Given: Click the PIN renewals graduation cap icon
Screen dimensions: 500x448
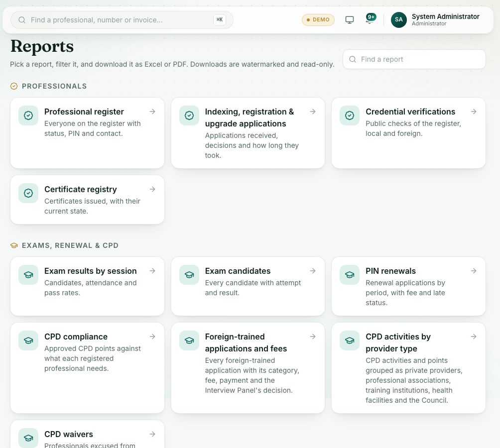Looking at the screenshot, I should (350, 275).
